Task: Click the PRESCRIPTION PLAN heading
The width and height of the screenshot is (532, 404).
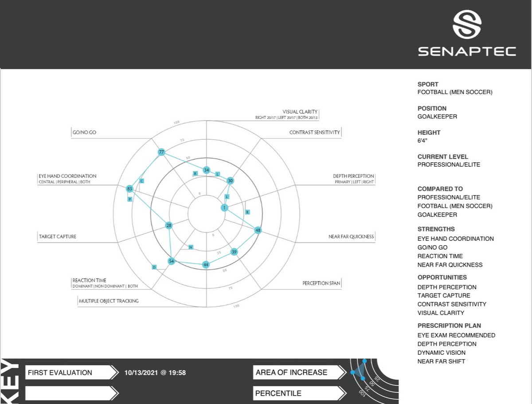Action: (x=449, y=326)
